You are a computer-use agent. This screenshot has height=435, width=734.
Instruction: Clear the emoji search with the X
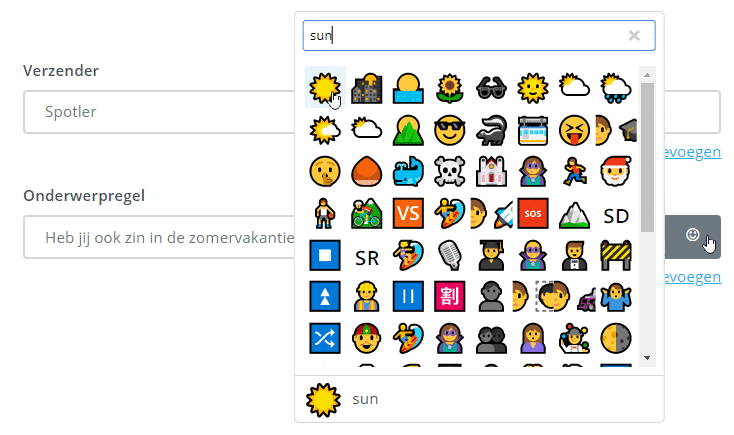[634, 36]
